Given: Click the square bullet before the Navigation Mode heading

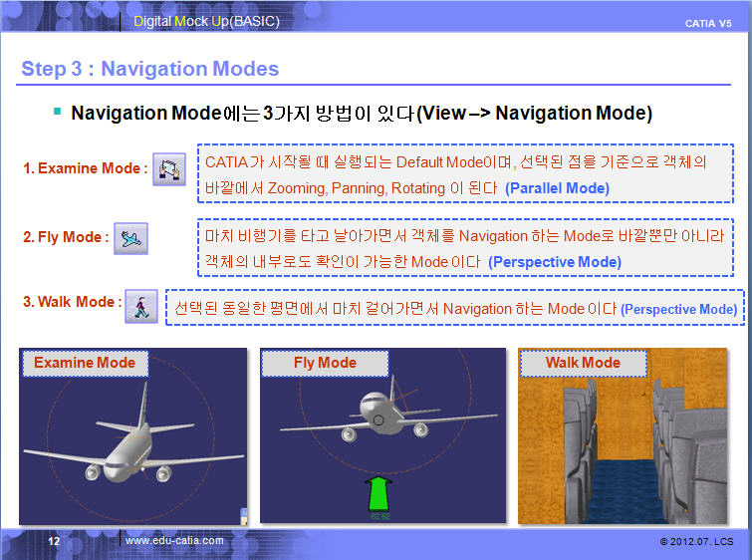Looking at the screenshot, I should 58,111.
